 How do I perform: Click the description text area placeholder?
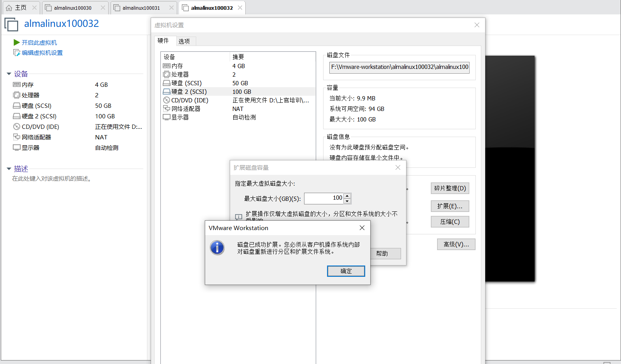[53, 179]
